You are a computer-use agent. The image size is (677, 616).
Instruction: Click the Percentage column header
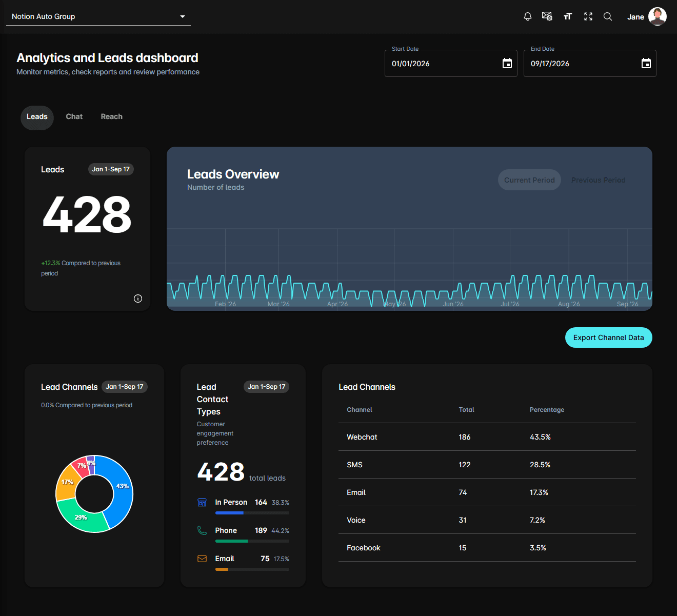[x=547, y=410]
